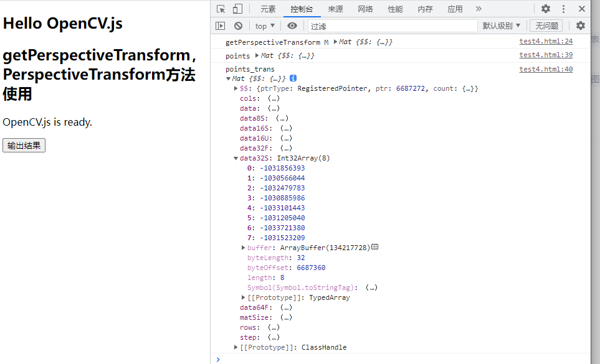Click the memory icon beside ArrayBuffer
Image resolution: width=600 pixels, height=364 pixels.
(x=375, y=247)
